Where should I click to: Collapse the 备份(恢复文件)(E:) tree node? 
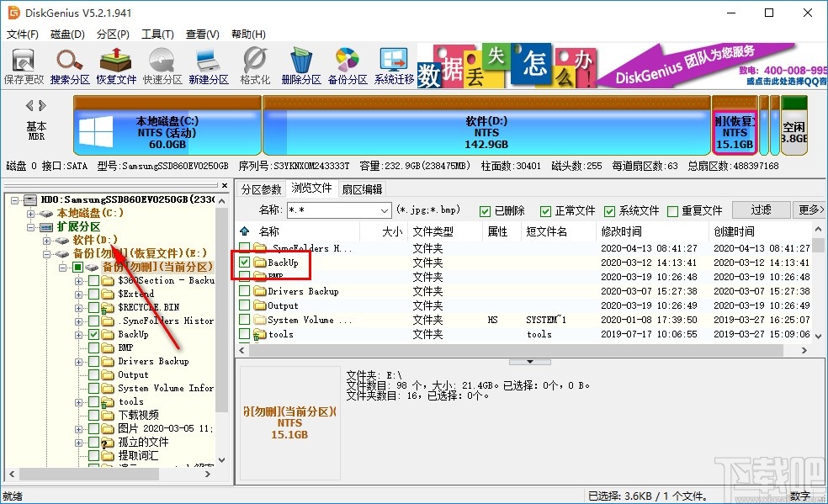click(x=46, y=254)
